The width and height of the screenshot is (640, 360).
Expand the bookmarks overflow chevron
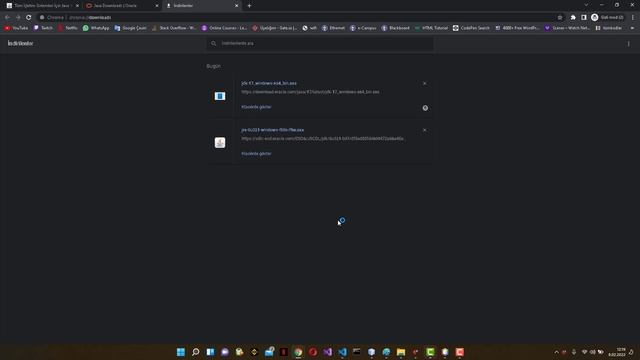[633, 28]
